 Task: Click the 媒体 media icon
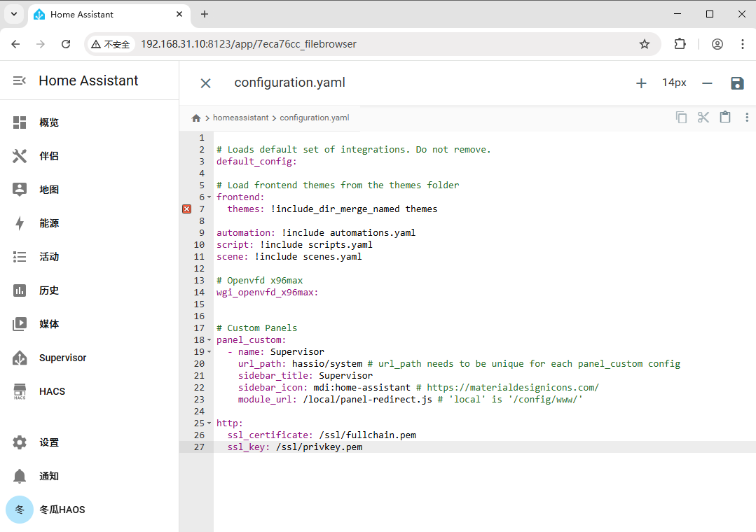20,324
